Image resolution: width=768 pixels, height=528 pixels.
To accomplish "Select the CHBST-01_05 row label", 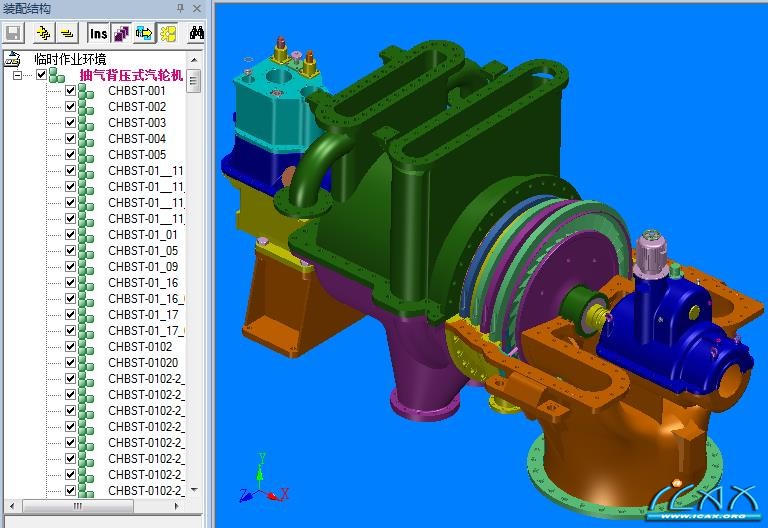I will point(143,251).
